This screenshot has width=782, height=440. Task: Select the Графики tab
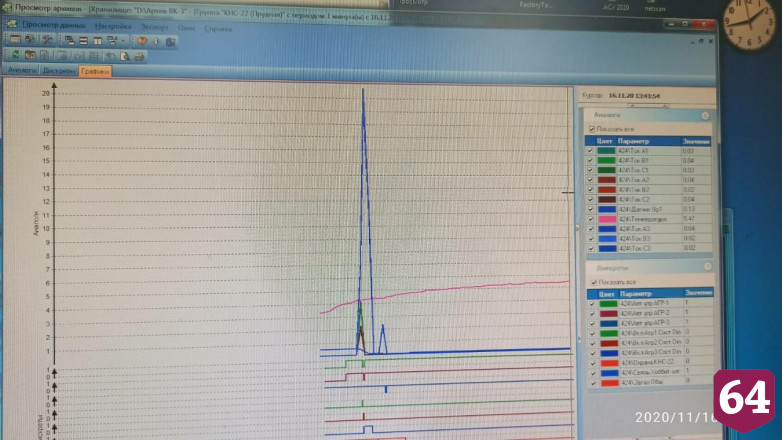pyautogui.click(x=95, y=71)
